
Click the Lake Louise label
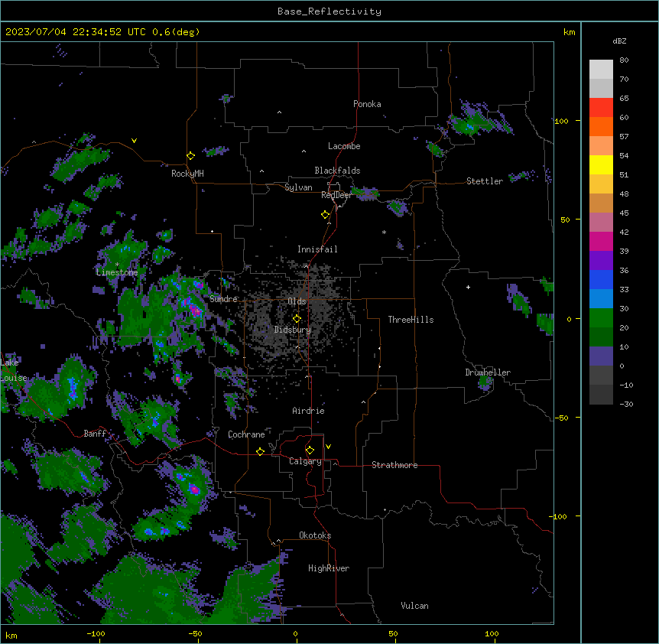pos(12,370)
